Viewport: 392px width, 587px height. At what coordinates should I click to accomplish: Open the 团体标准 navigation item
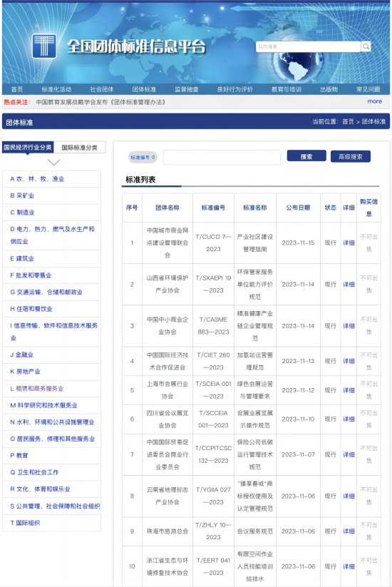tap(144, 89)
